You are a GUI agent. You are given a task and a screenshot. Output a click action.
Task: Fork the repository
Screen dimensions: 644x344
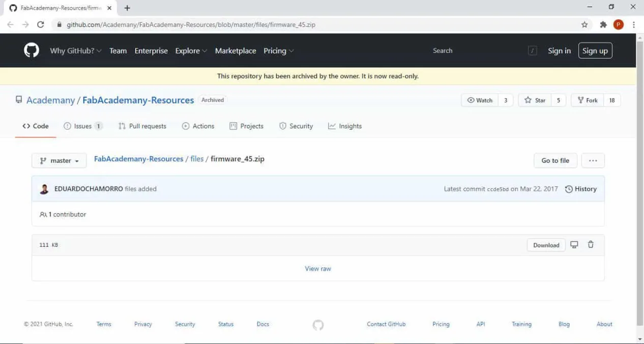588,100
